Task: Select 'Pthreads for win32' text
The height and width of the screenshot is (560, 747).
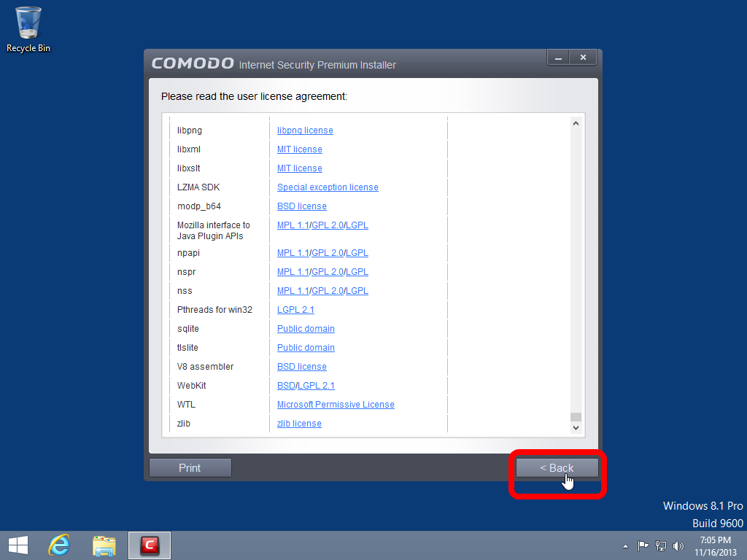Action: pos(215,310)
